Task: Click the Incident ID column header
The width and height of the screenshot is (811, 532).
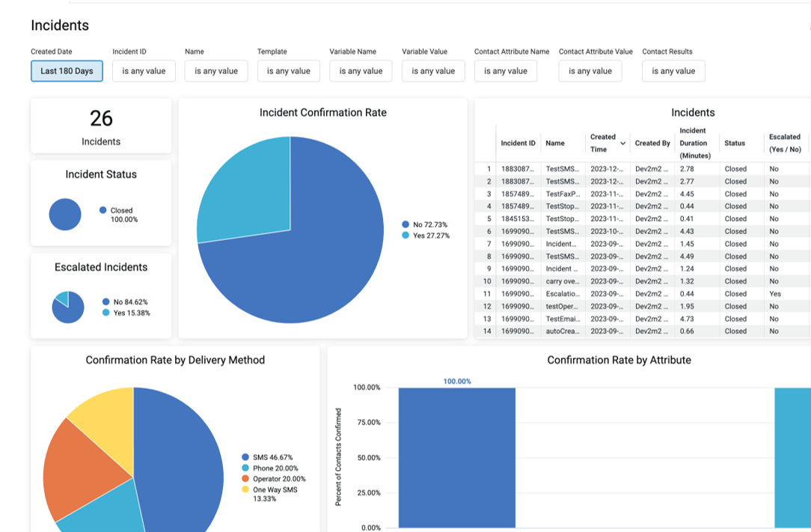Action: point(518,144)
